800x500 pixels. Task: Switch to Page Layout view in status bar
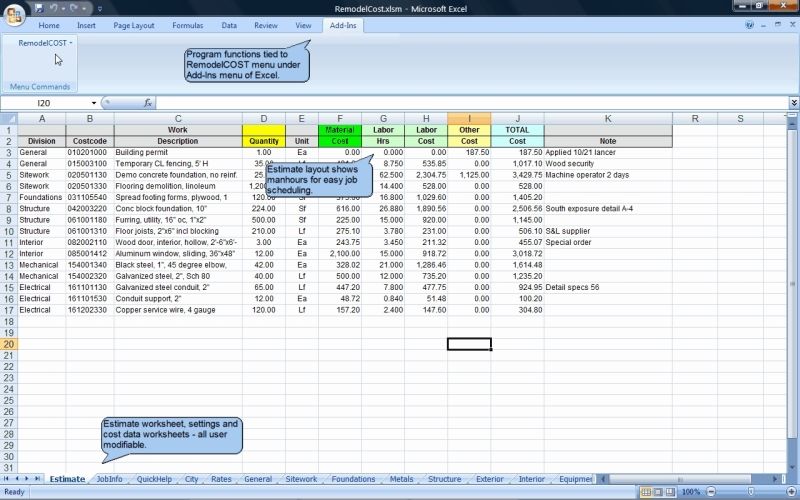pos(658,492)
